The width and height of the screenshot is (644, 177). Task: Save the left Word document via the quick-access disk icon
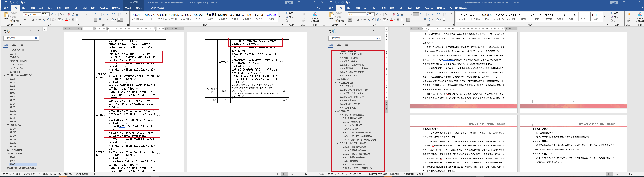tap(6, 3)
